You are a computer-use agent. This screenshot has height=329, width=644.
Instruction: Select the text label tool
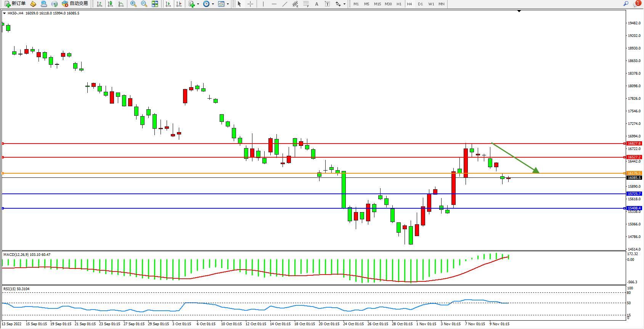point(327,4)
